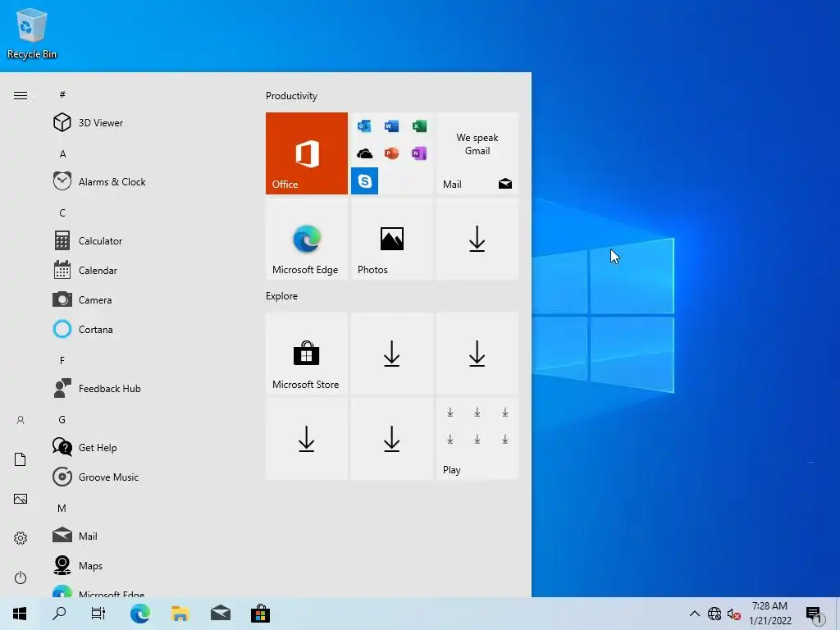Open OneNote from the tile group
This screenshot has width=840, height=630.
point(419,153)
